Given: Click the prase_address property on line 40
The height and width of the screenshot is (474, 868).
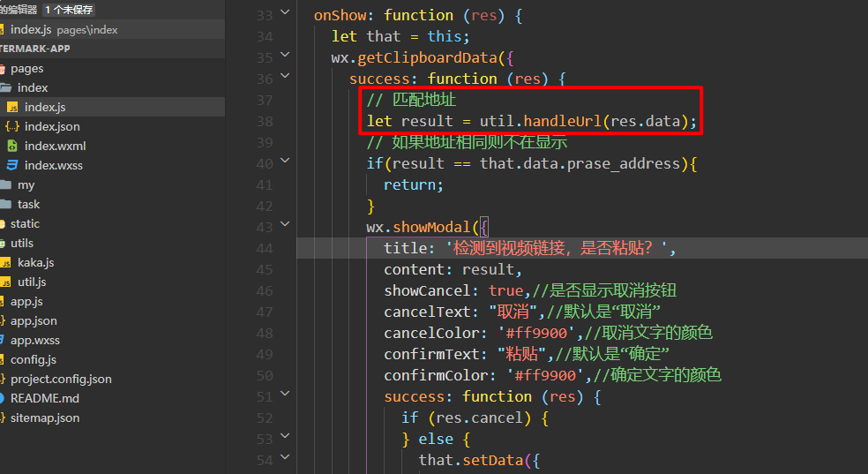Looking at the screenshot, I should [x=624, y=164].
